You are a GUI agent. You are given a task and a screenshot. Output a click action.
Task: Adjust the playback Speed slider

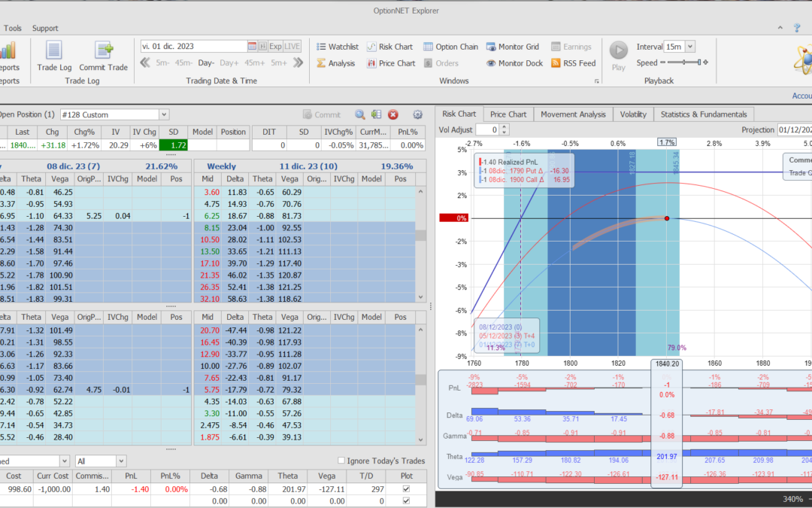point(684,63)
